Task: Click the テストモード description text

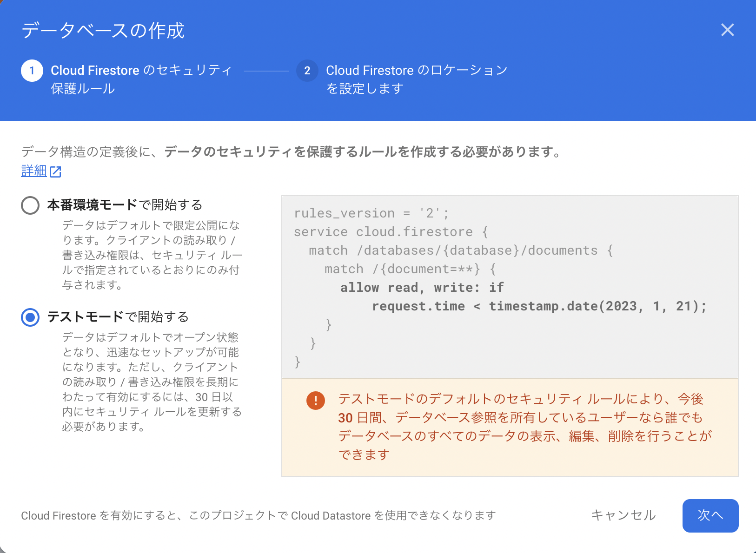Action: coord(152,382)
